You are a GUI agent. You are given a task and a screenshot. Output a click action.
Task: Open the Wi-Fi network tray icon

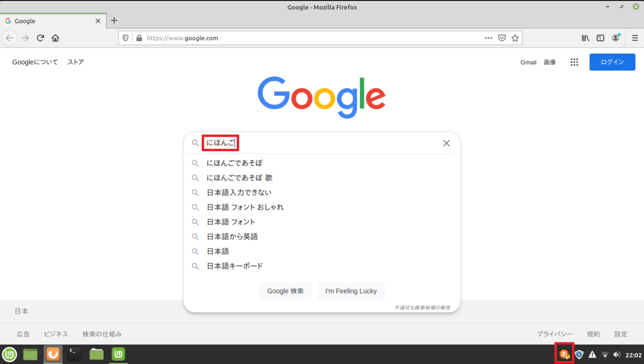[x=605, y=354]
